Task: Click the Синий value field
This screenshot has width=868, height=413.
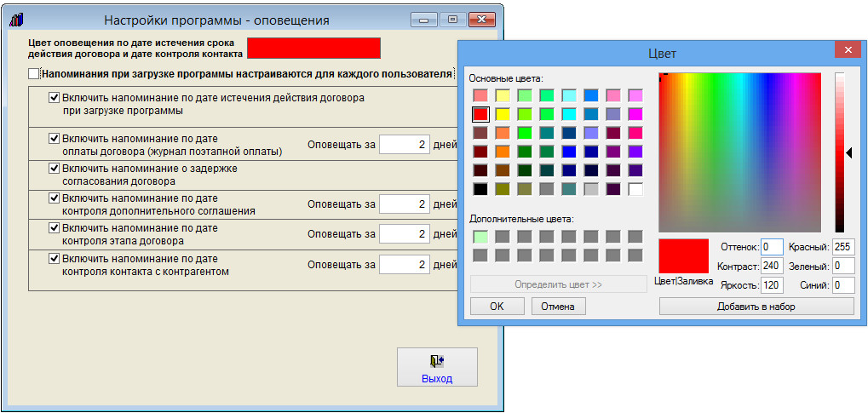Action: 843,285
